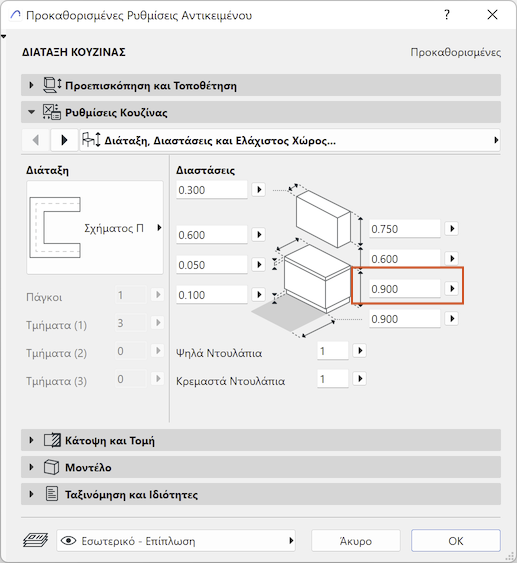517x563 pixels.
Task: Click the Preview and Positioning panel icon
Action: 52,85
